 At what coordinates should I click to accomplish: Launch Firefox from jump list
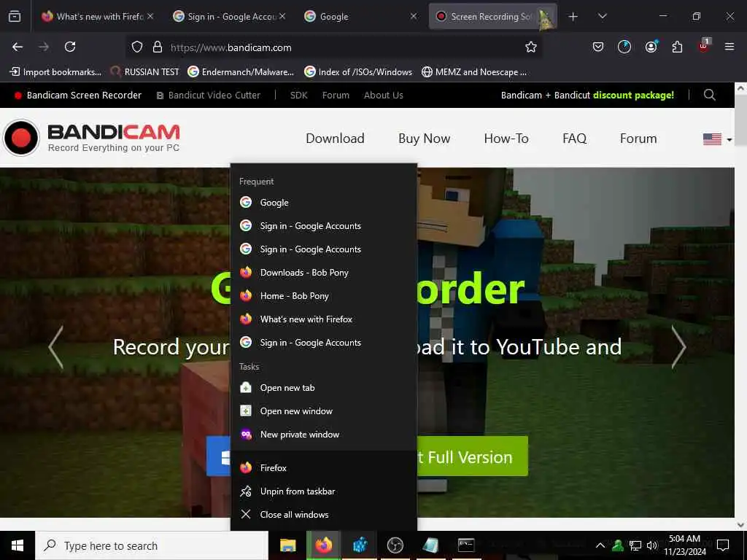click(323, 467)
